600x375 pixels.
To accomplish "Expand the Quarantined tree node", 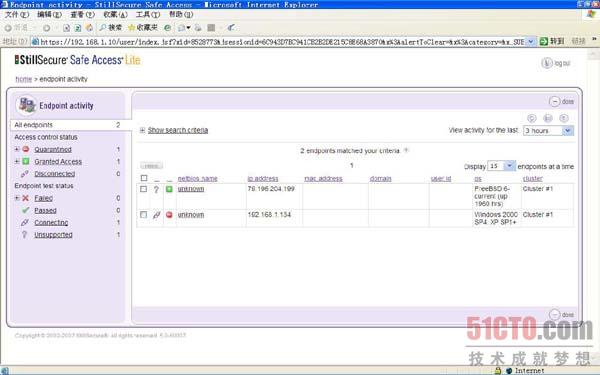I will coord(17,149).
